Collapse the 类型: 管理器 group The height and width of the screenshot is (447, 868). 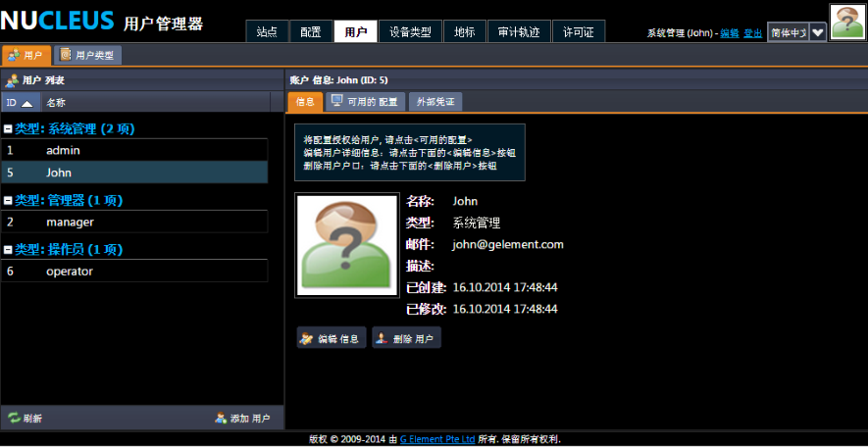8,201
